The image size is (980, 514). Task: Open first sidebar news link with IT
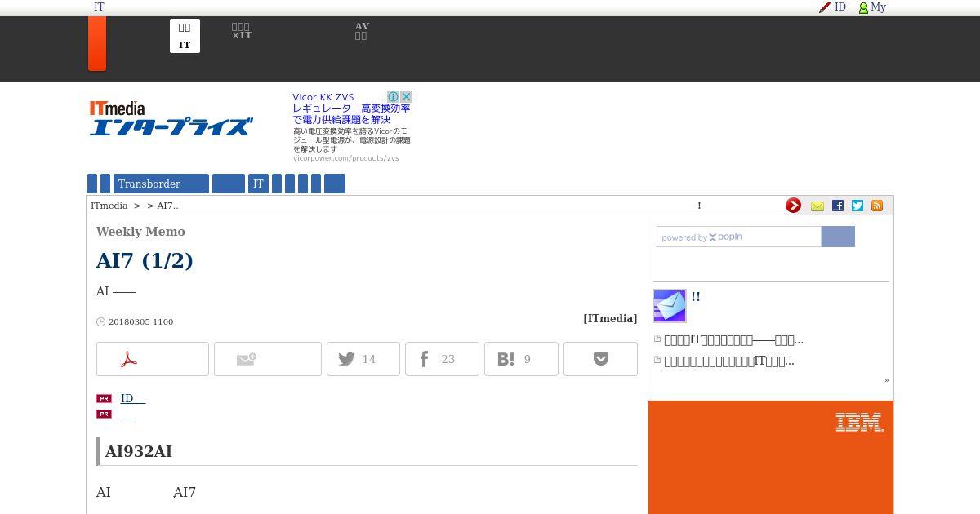pos(733,339)
